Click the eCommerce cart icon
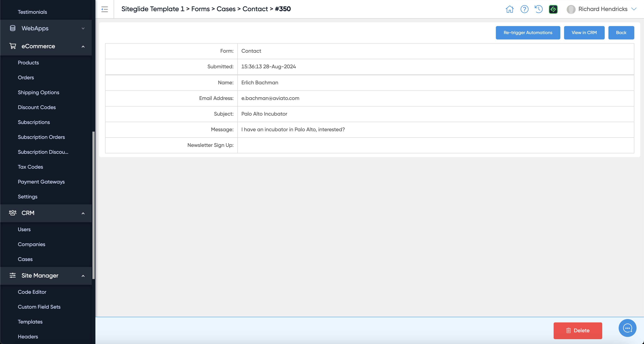This screenshot has height=344, width=644. (12, 46)
